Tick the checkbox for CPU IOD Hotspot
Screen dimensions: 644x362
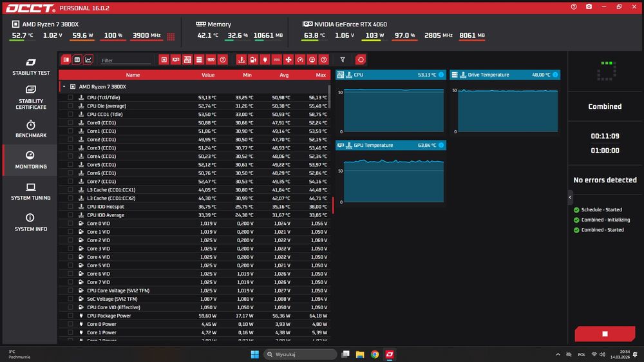point(70,207)
